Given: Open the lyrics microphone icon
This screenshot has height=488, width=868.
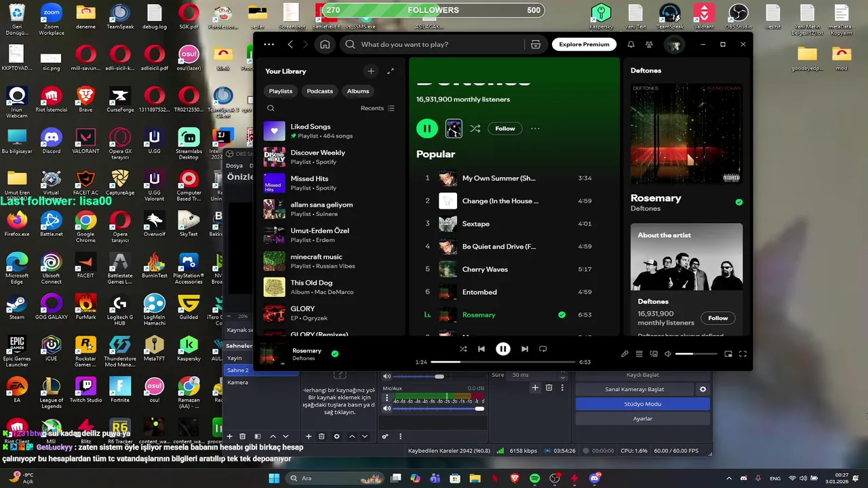Looking at the screenshot, I should click(x=625, y=354).
